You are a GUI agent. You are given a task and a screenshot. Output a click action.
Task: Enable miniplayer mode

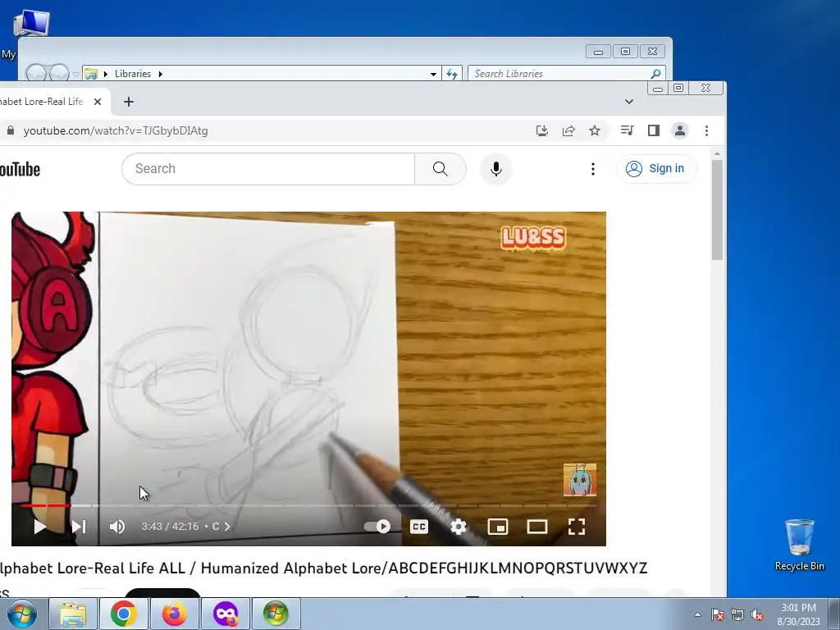coord(498,527)
